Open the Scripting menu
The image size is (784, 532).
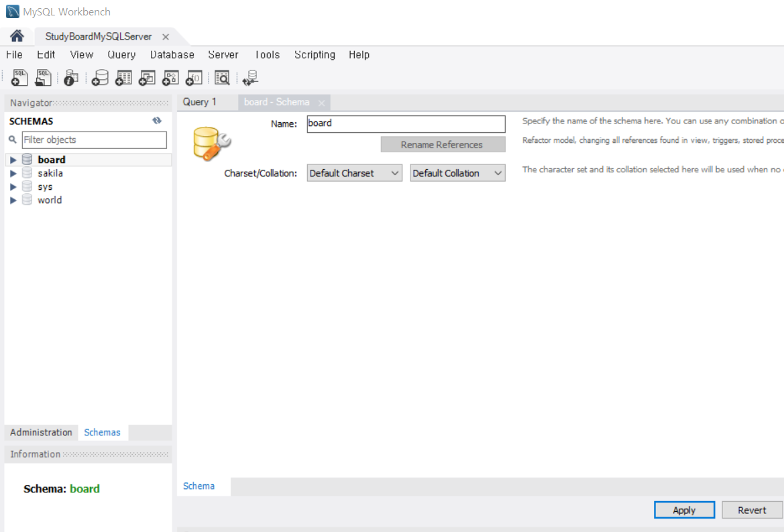coord(315,54)
